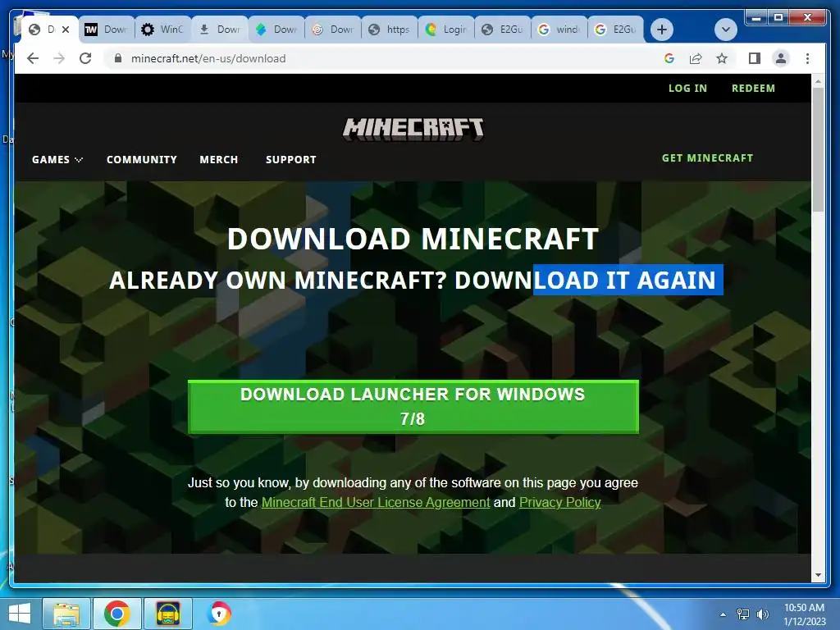Viewport: 840px width, 630px height.
Task: Open the Merch menu item
Action: [x=218, y=160]
